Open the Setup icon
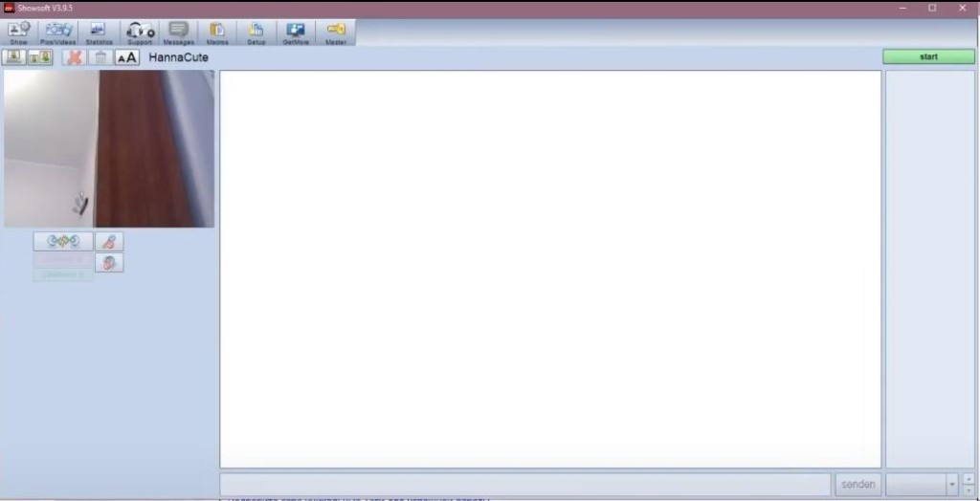Viewport: 980px width, 501px height. pyautogui.click(x=256, y=33)
